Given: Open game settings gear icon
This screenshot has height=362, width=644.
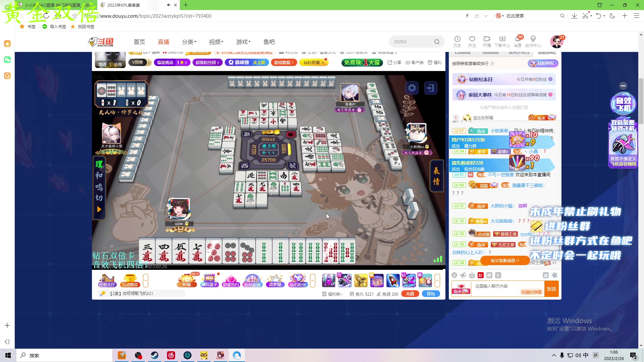Looking at the screenshot, I should pyautogui.click(x=412, y=88).
